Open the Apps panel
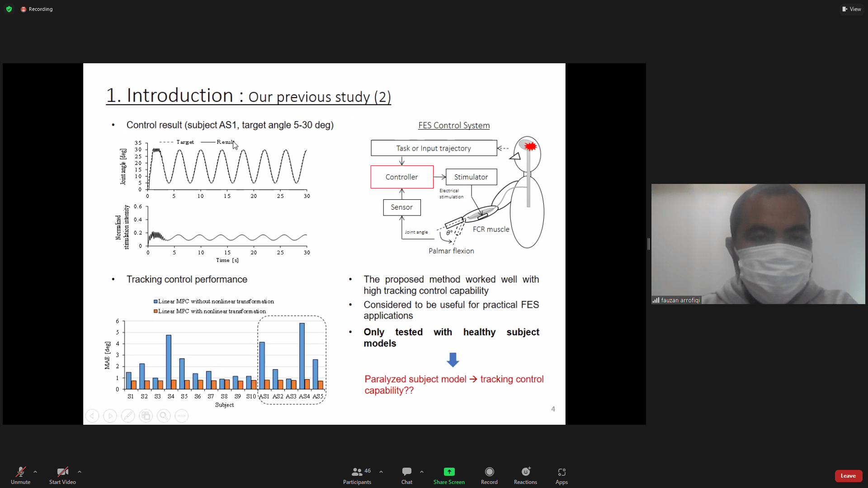Screen dimensions: 868x488 (561, 475)
